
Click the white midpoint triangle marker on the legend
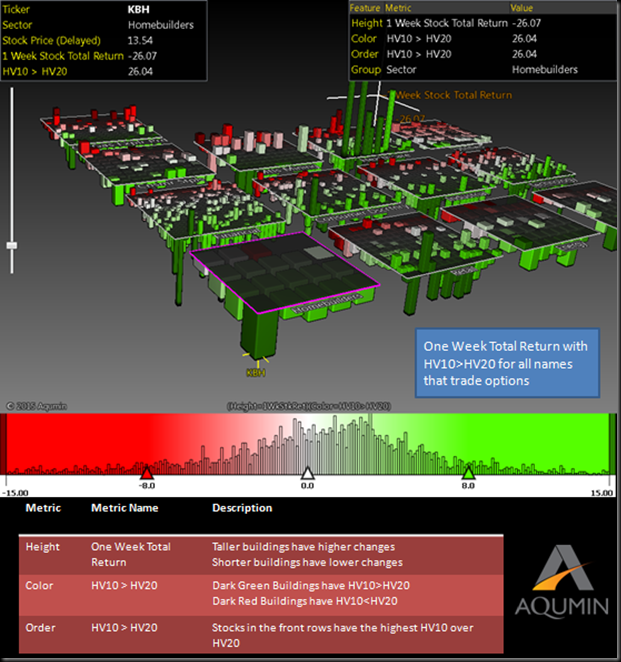tap(307, 473)
